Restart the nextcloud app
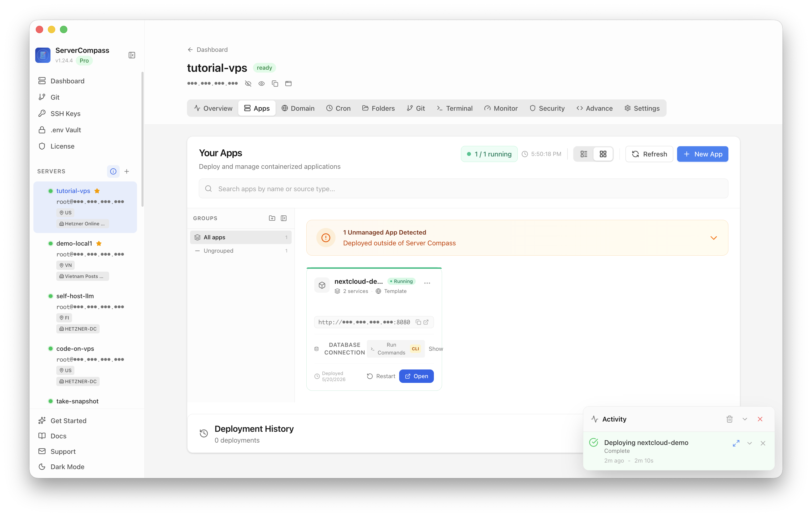 381,376
